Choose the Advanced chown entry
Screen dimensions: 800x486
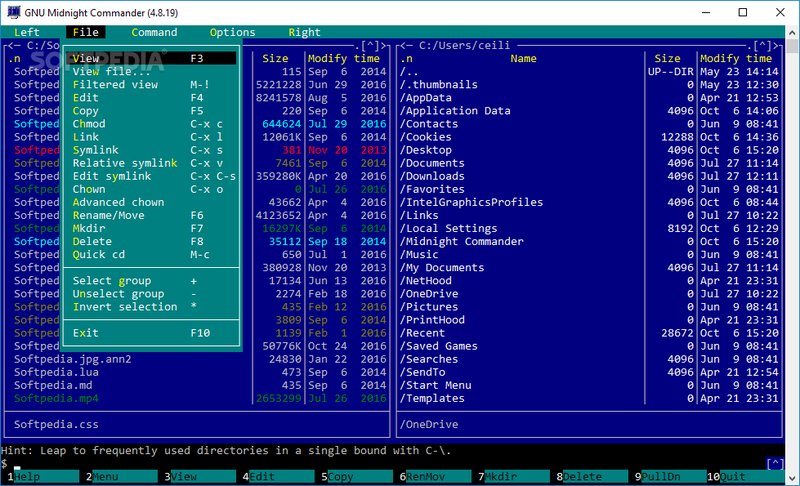point(151,202)
